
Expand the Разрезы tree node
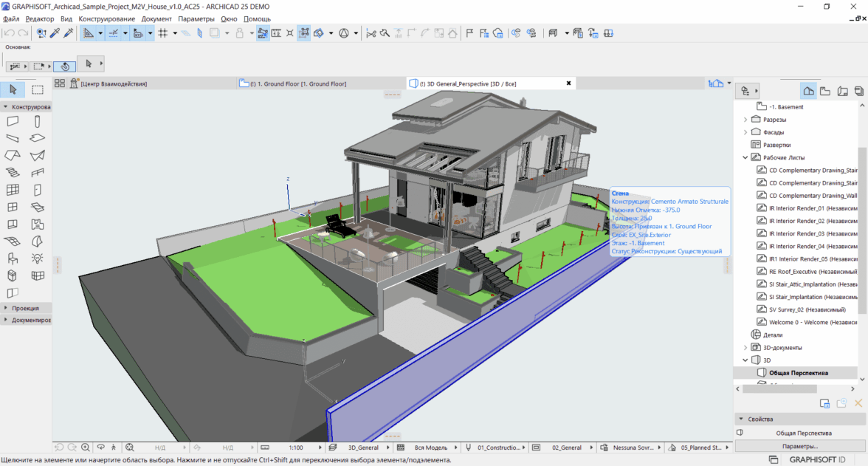(x=745, y=120)
